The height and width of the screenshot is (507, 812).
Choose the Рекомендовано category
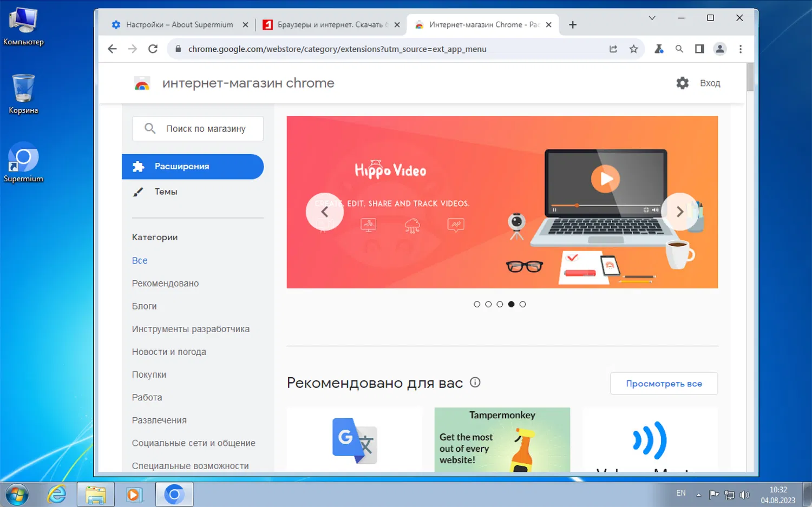[x=165, y=283]
